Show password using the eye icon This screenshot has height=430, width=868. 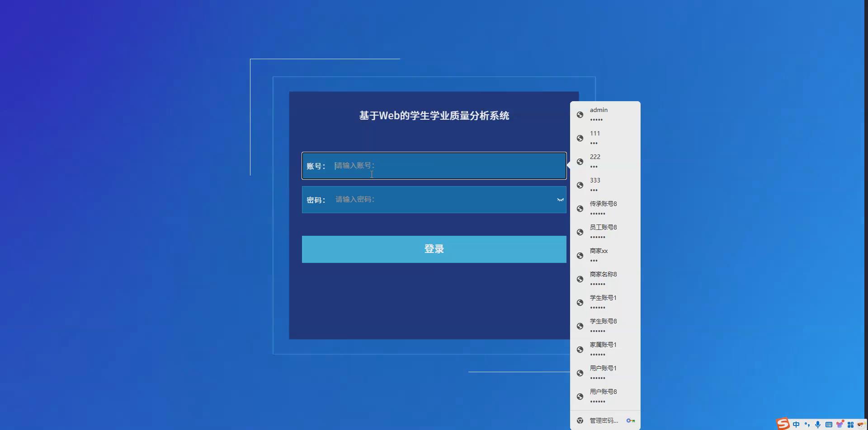coord(561,199)
